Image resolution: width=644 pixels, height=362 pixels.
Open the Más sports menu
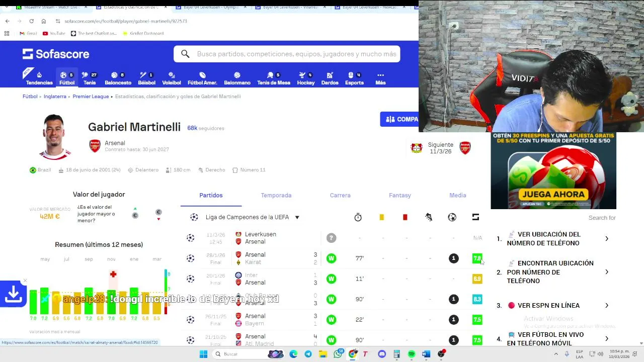pyautogui.click(x=380, y=78)
